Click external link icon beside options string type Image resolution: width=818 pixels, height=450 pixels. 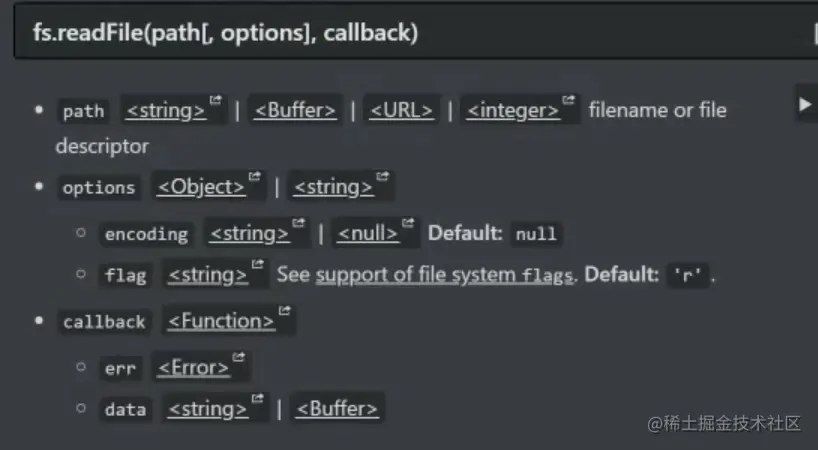click(x=382, y=176)
